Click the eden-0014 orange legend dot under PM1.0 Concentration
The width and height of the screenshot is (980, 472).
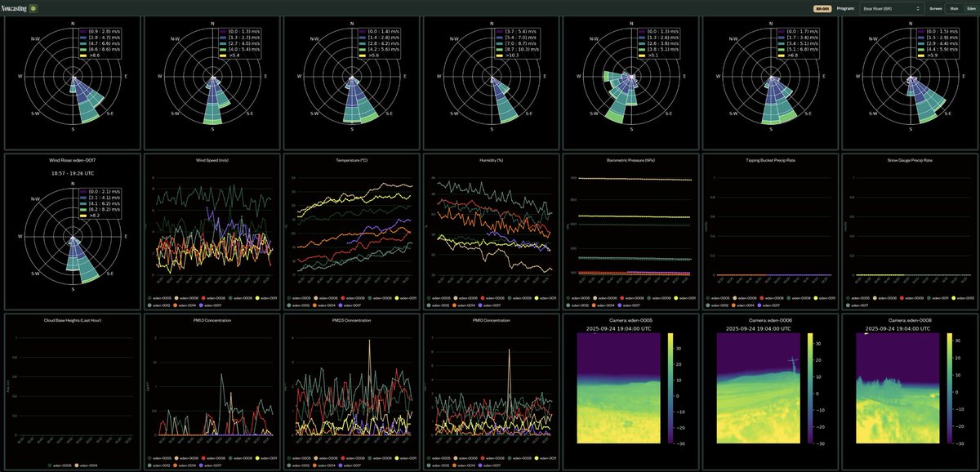[x=176, y=467]
